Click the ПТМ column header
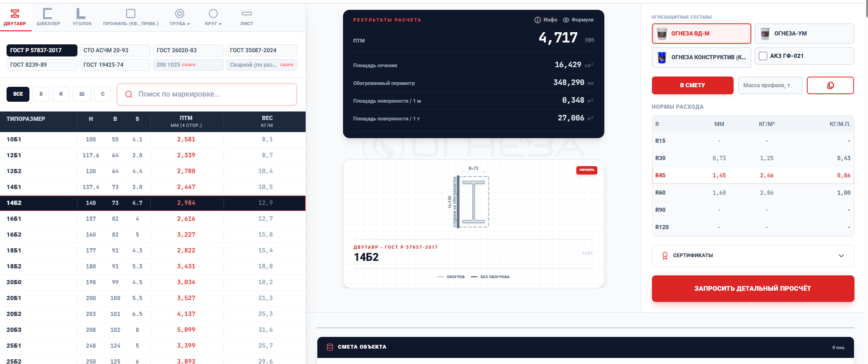This screenshot has height=364, width=868. pos(187,121)
